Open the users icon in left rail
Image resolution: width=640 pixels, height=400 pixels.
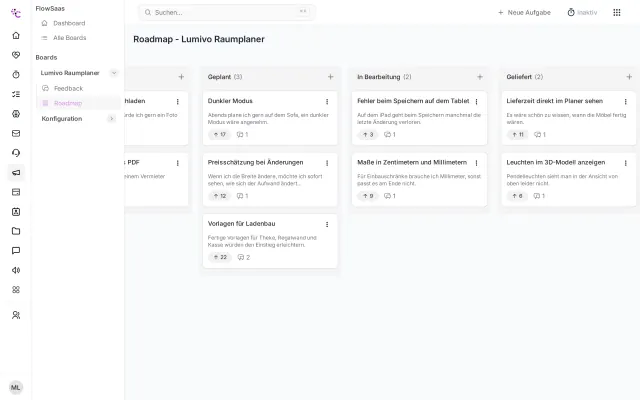click(x=16, y=315)
